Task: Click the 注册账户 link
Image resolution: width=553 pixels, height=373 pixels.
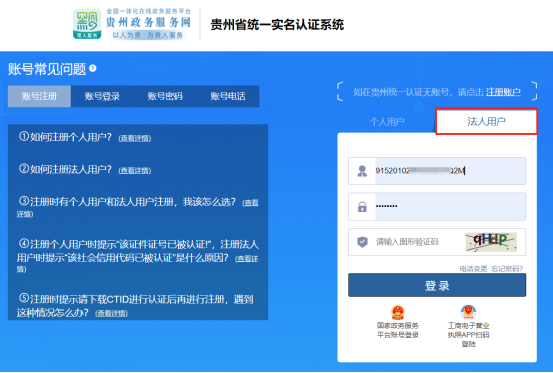Action: (503, 92)
